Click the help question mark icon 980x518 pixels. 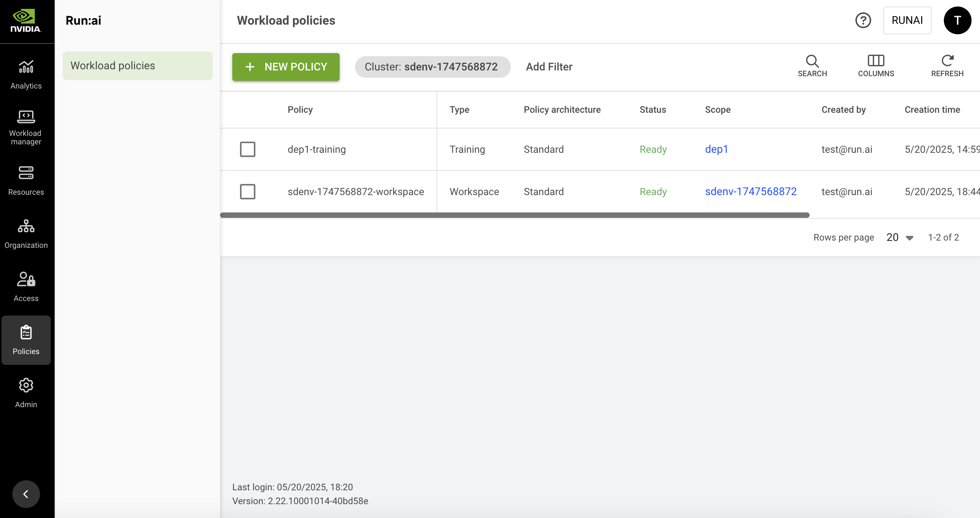tap(863, 20)
